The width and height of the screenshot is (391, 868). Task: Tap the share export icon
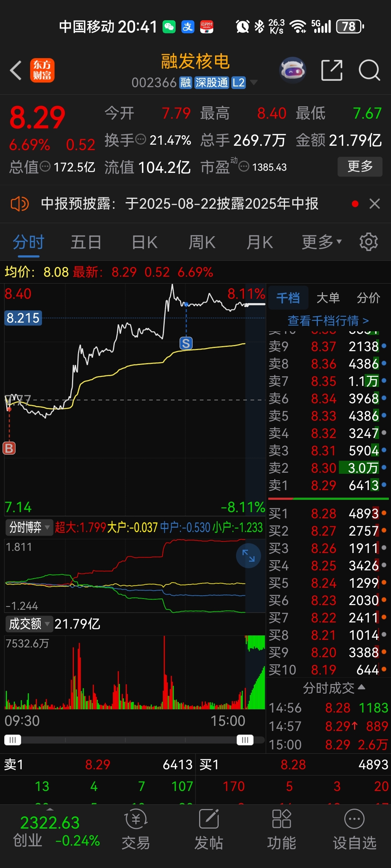pyautogui.click(x=332, y=70)
